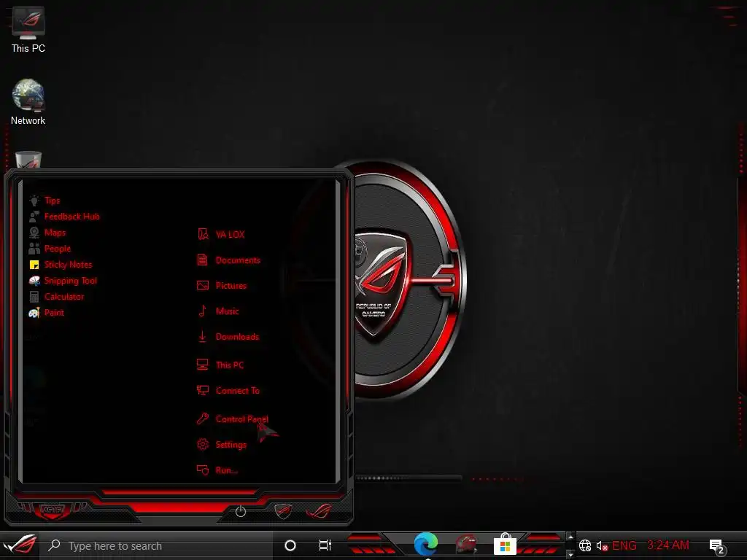Click the ROG eye logo at Start menu bottom right

[x=320, y=511]
